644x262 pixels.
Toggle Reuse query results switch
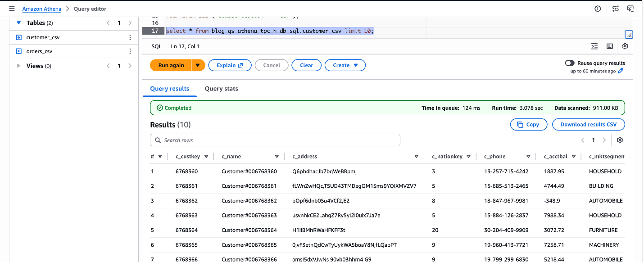click(570, 63)
